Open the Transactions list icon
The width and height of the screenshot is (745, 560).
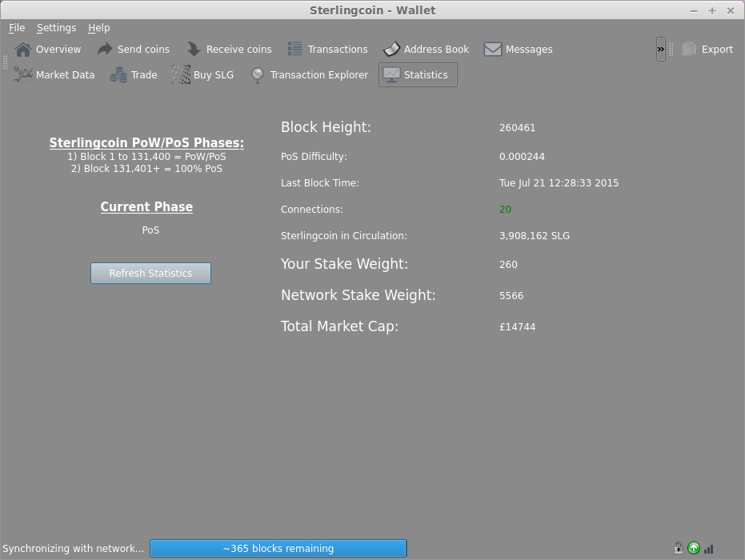(x=294, y=50)
